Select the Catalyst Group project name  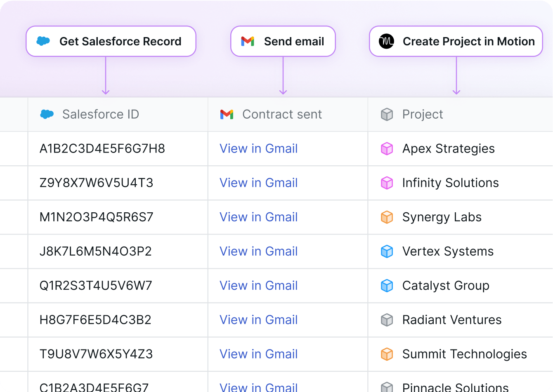[446, 285]
